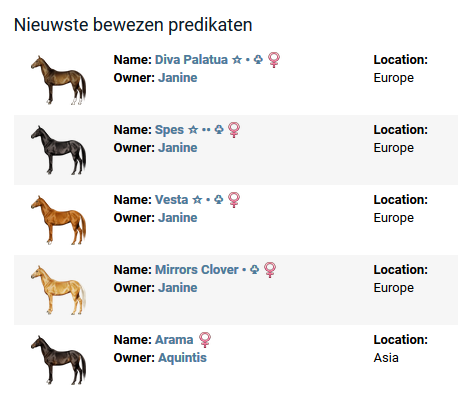This screenshot has width=458, height=404.
Task: Click the clover icon beside Mirrors Clover
Action: pos(254,270)
